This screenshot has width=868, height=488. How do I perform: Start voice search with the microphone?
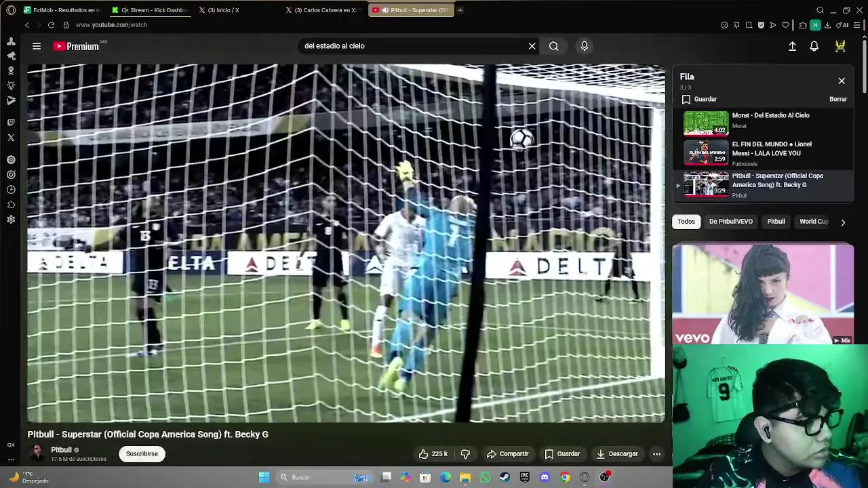(585, 46)
